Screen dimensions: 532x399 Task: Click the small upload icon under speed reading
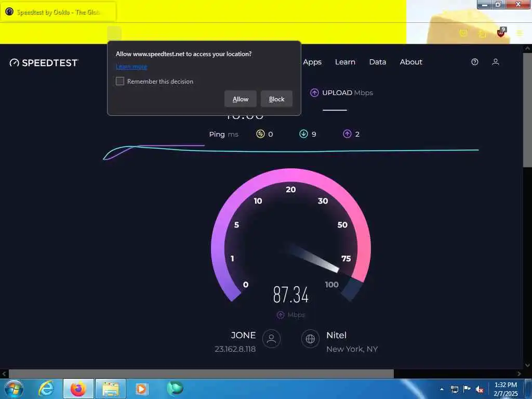280,315
